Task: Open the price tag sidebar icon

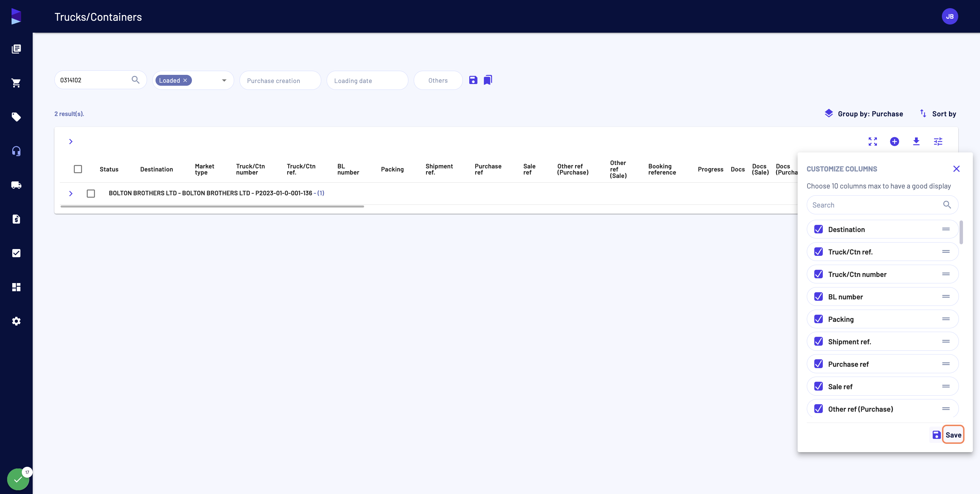Action: tap(16, 117)
